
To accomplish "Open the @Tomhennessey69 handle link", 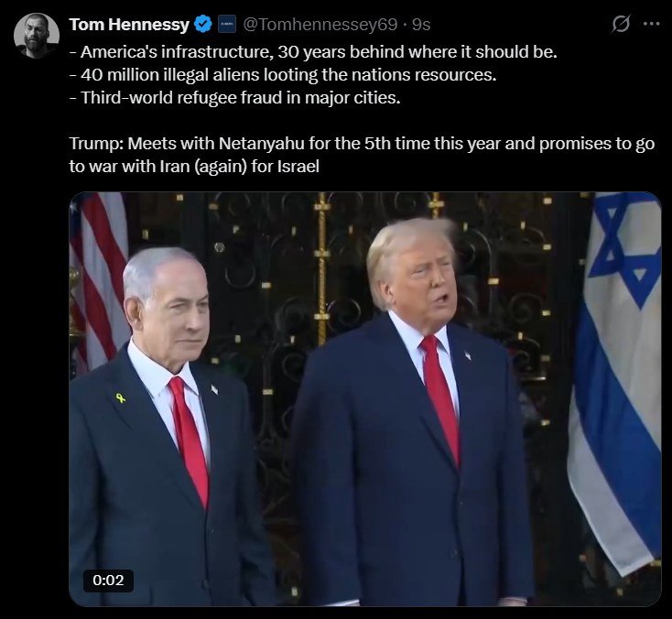I will pos(320,25).
